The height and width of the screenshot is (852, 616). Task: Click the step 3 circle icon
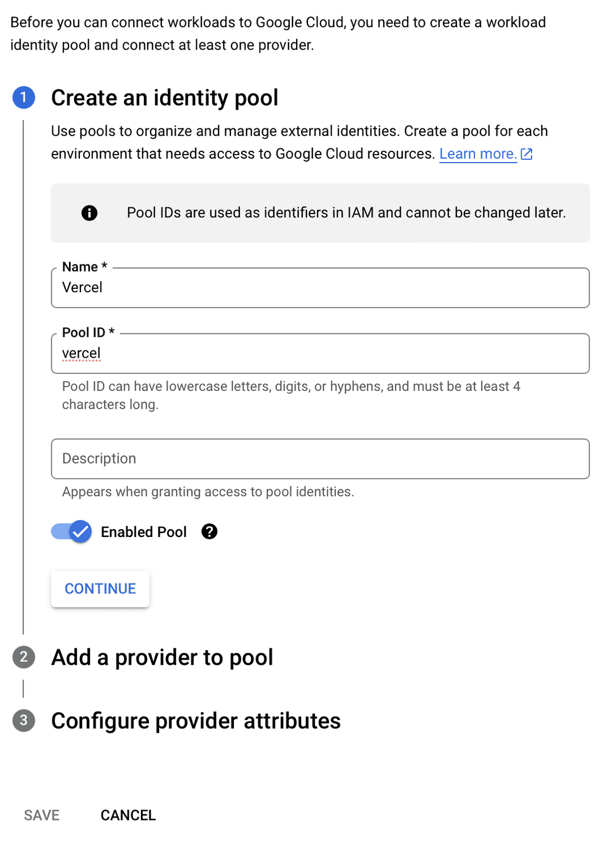point(24,721)
